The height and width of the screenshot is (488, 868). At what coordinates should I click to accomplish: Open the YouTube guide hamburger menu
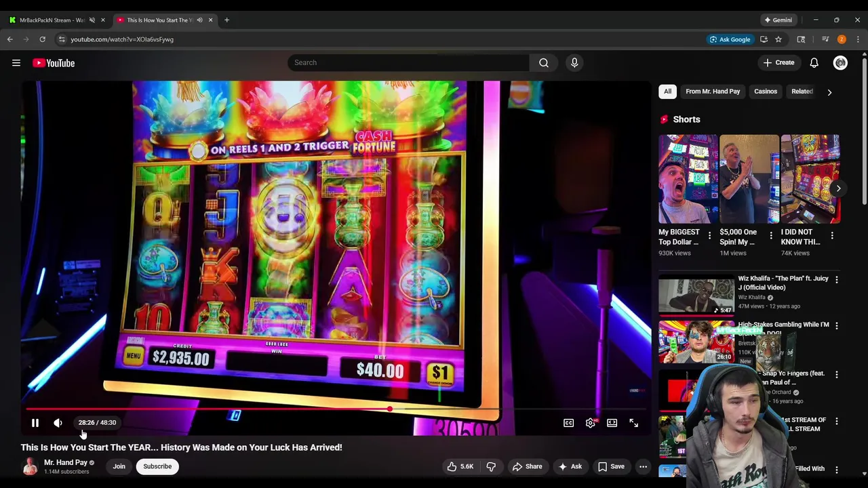16,63
